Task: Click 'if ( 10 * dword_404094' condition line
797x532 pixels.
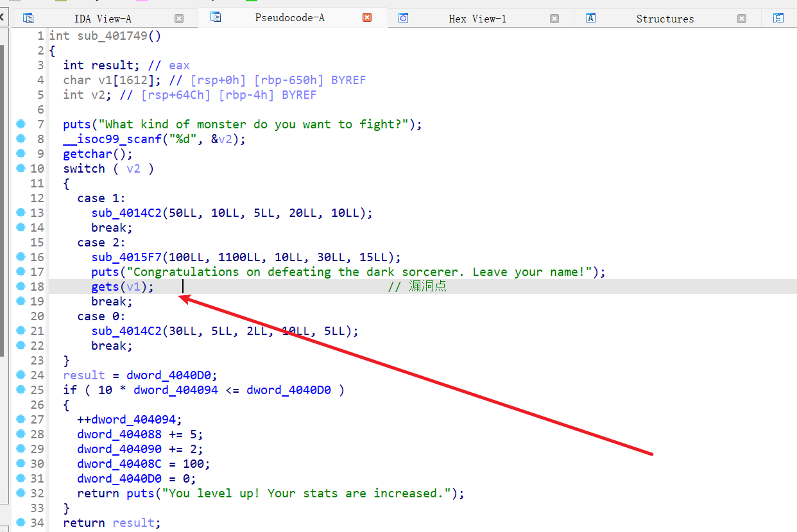Action: [203, 390]
